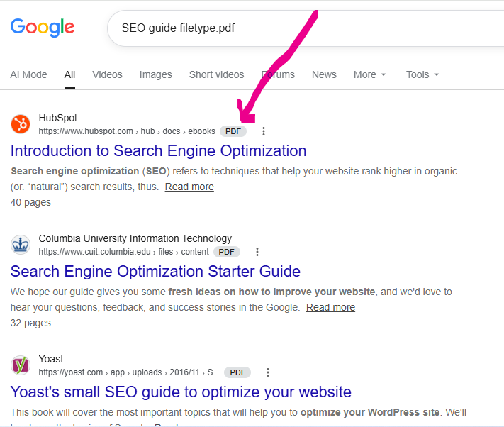Click the hubspot.com breadcrumb URL
Image resolution: width=504 pixels, height=427 pixels.
coord(127,131)
